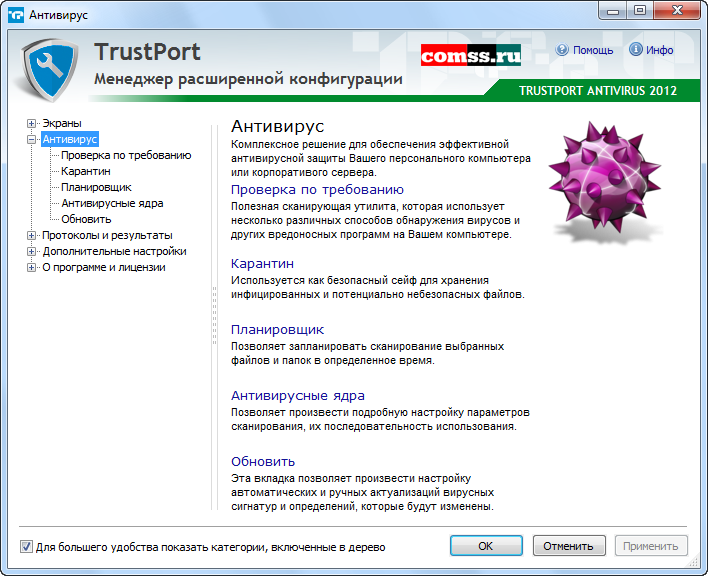708x576 pixels.
Task: Open the Антивирусные ядра heading link
Action: pos(298,395)
